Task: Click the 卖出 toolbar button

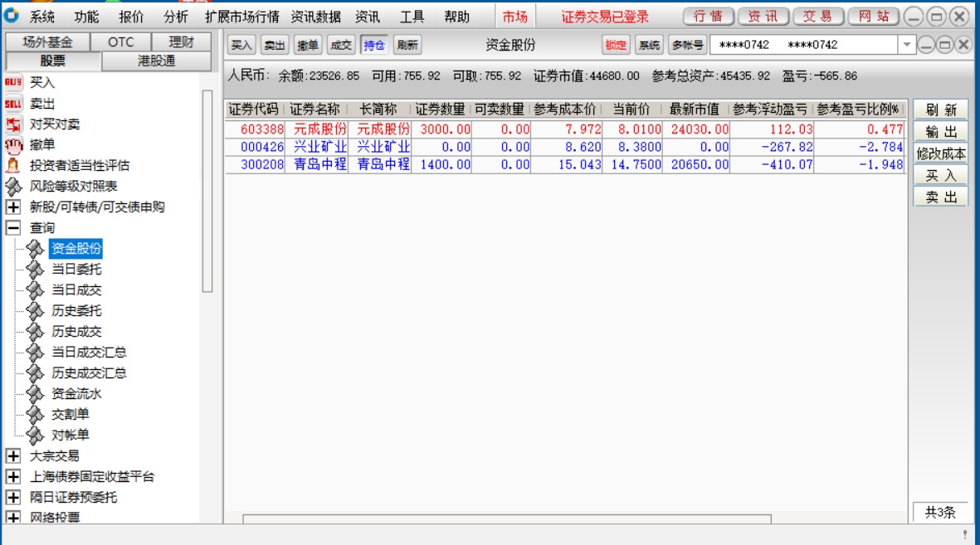Action: tap(275, 45)
